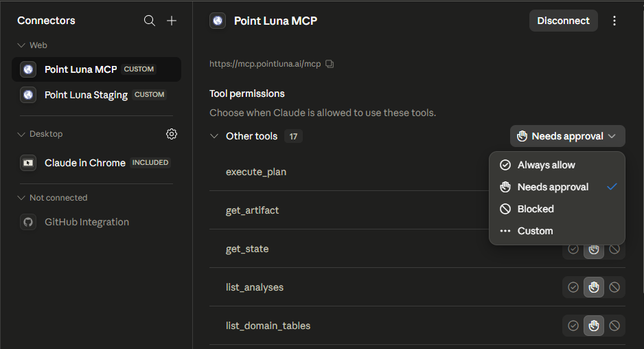Screen dimensions: 644x349
Task: Select Point Luna Staging connector
Action: coord(97,95)
